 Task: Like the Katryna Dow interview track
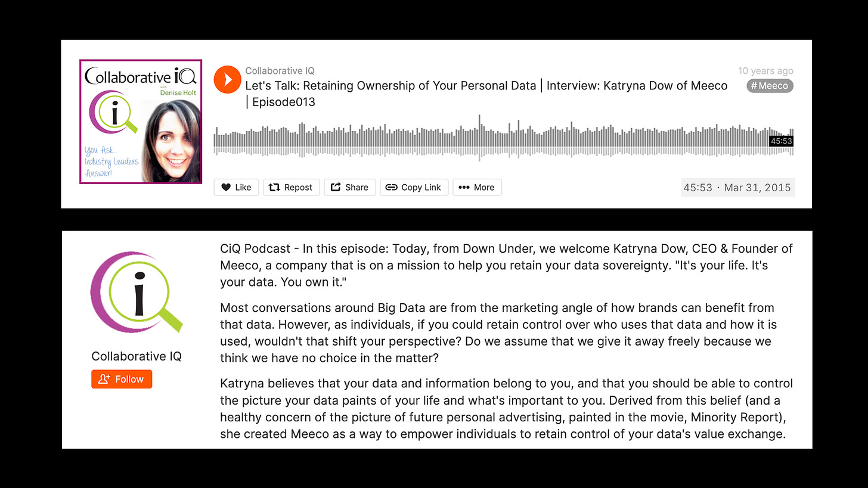tap(237, 187)
